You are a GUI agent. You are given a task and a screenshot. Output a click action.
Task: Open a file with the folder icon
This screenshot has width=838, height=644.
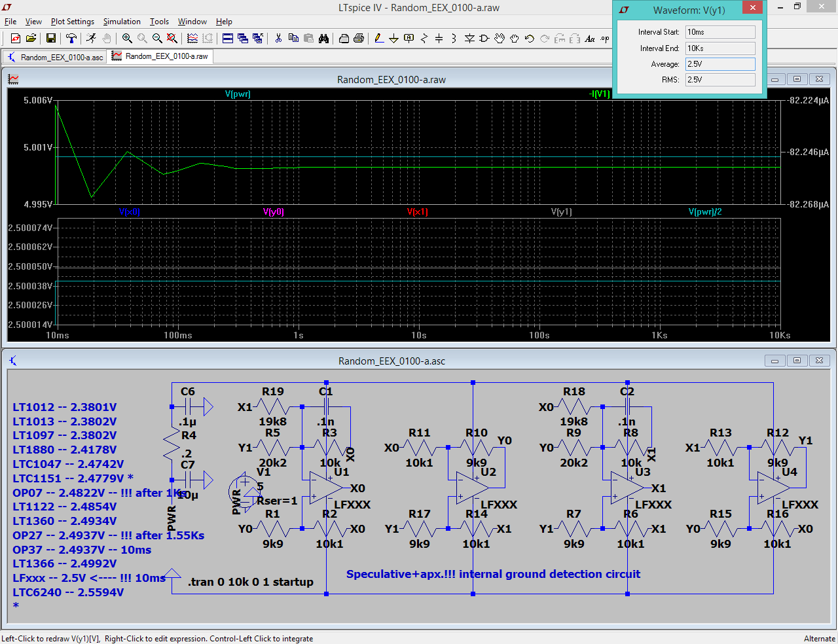point(31,39)
